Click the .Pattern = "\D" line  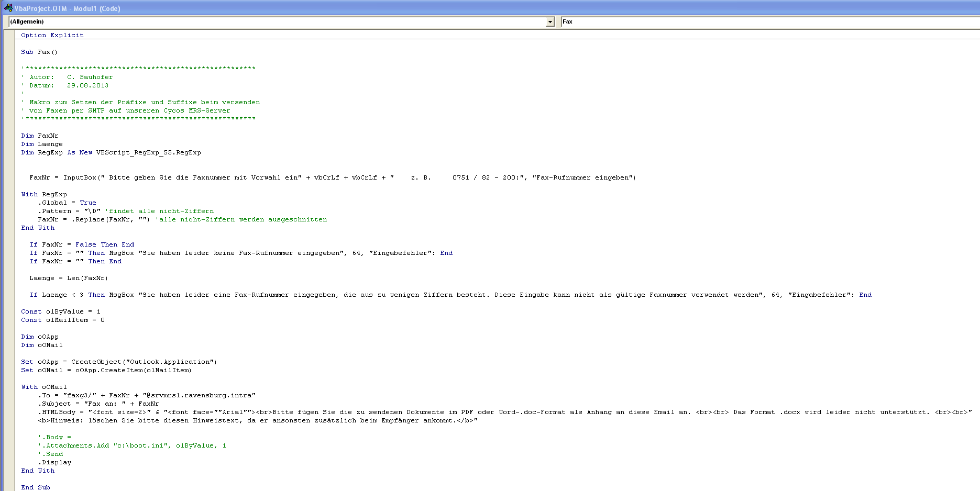click(69, 211)
